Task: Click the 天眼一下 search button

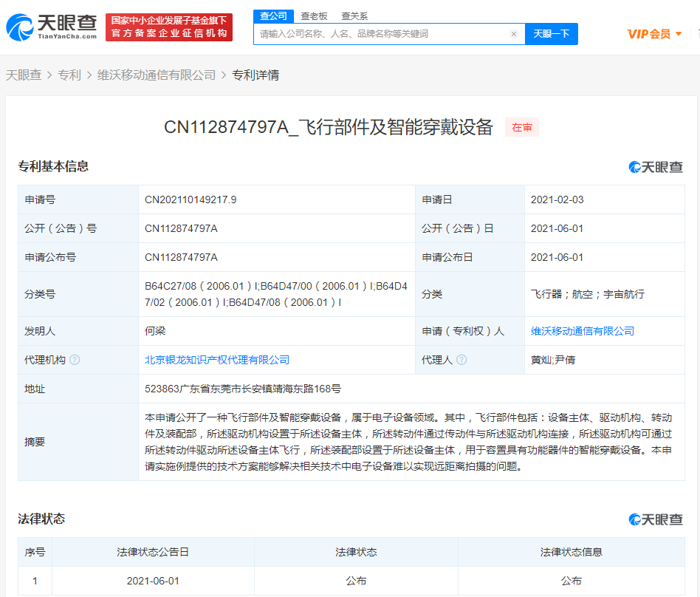Action: tap(552, 34)
